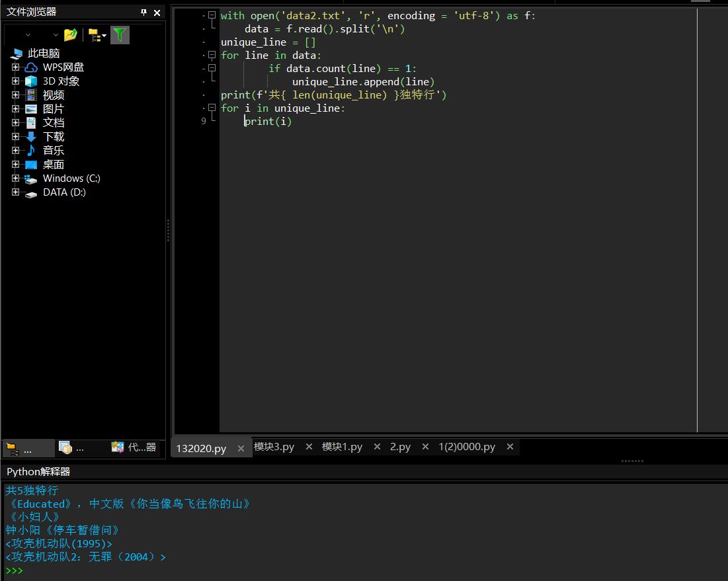
Task: Open the forward history dropdown chevron
Action: [56, 35]
